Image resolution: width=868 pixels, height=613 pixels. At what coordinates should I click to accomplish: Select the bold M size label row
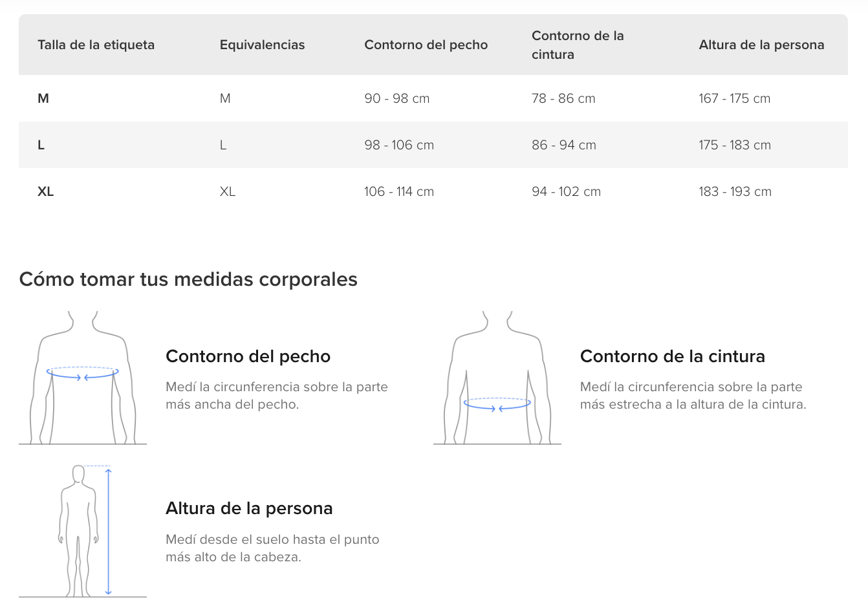(43, 98)
